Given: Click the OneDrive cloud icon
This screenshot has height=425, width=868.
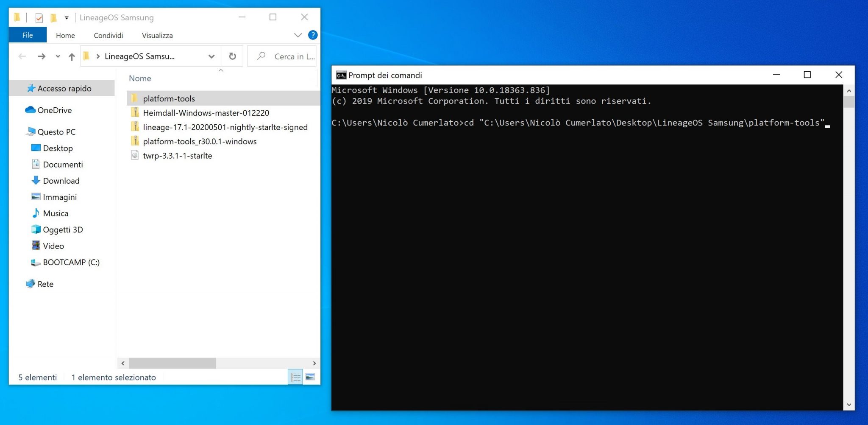Looking at the screenshot, I should tap(30, 110).
